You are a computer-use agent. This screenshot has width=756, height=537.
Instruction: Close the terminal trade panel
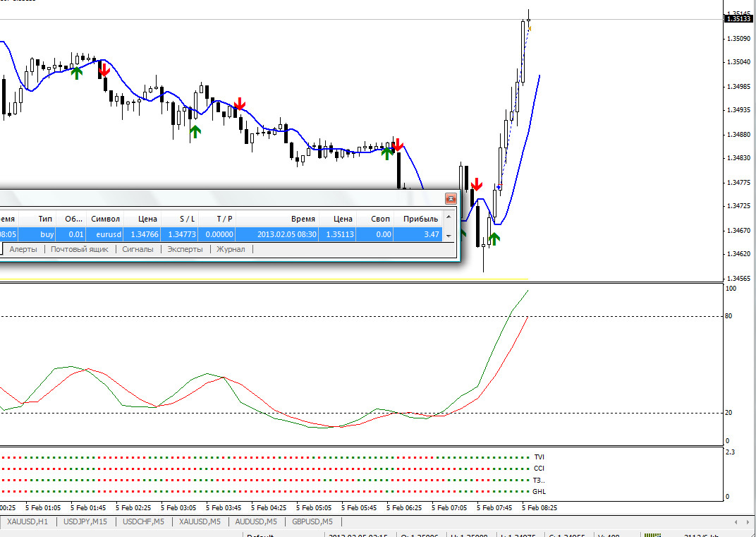tap(451, 198)
